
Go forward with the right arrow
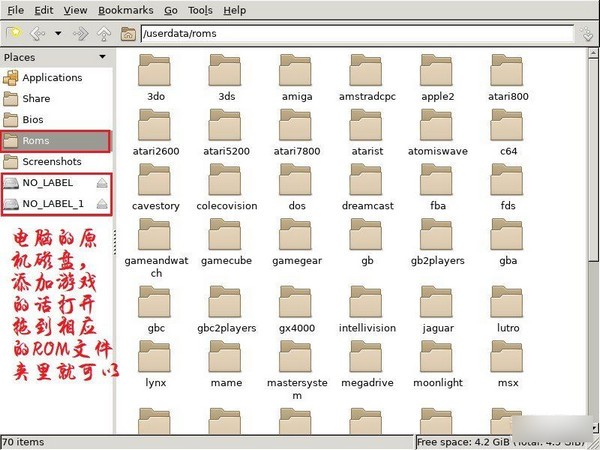pos(78,33)
